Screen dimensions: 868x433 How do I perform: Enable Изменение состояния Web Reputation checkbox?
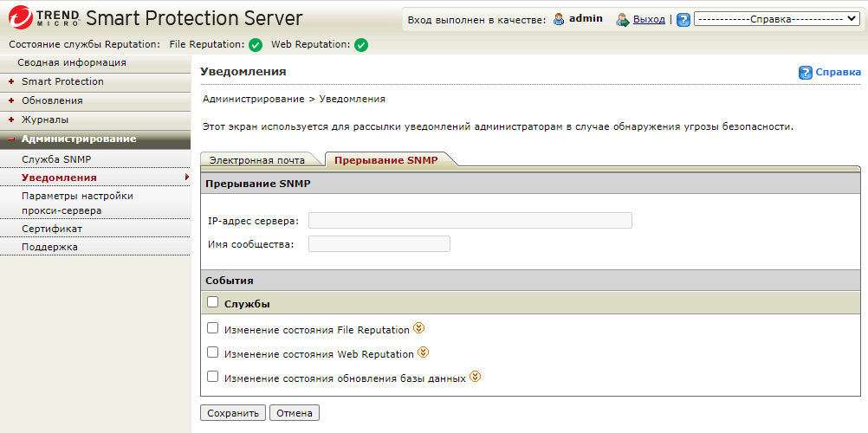tap(213, 352)
